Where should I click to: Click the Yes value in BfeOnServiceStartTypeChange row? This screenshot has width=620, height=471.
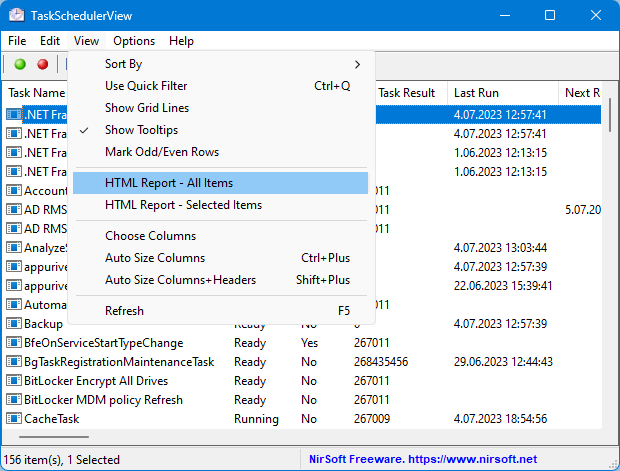(x=309, y=342)
